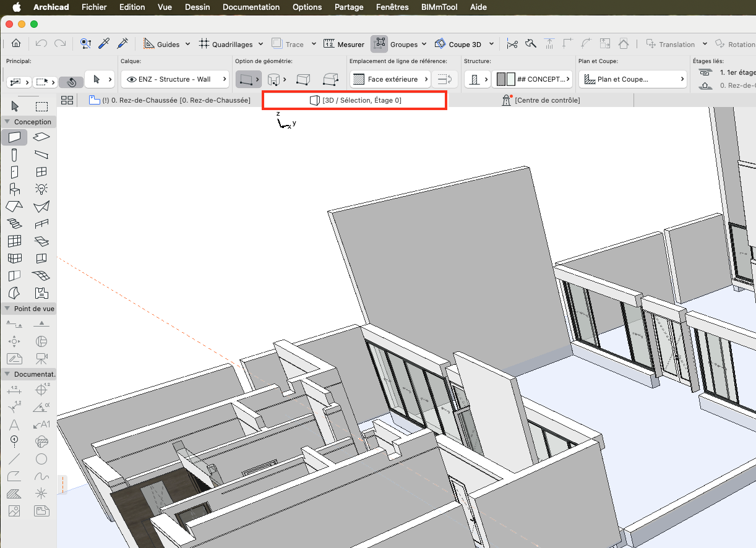
Task: Open the Quadrillages dropdown arrow
Action: click(260, 44)
